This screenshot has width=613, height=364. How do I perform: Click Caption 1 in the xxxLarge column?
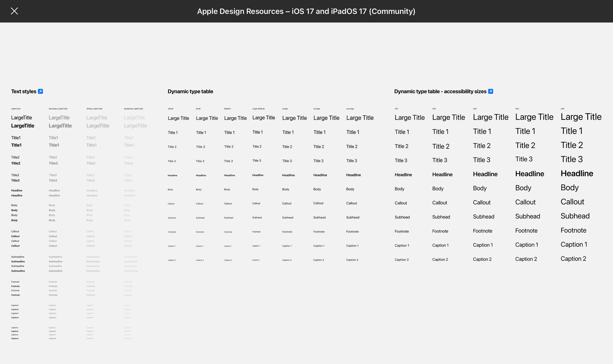click(352, 246)
